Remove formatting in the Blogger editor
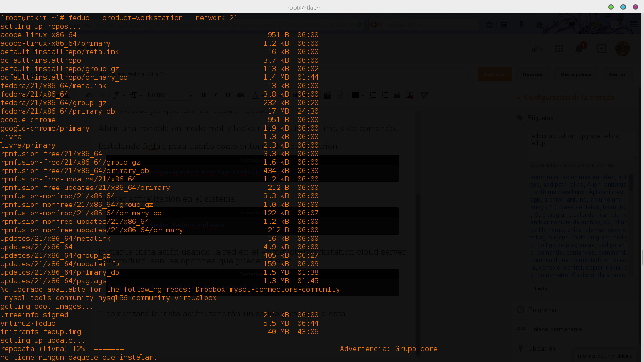Viewport: 644px width, 362px height. coord(410,95)
